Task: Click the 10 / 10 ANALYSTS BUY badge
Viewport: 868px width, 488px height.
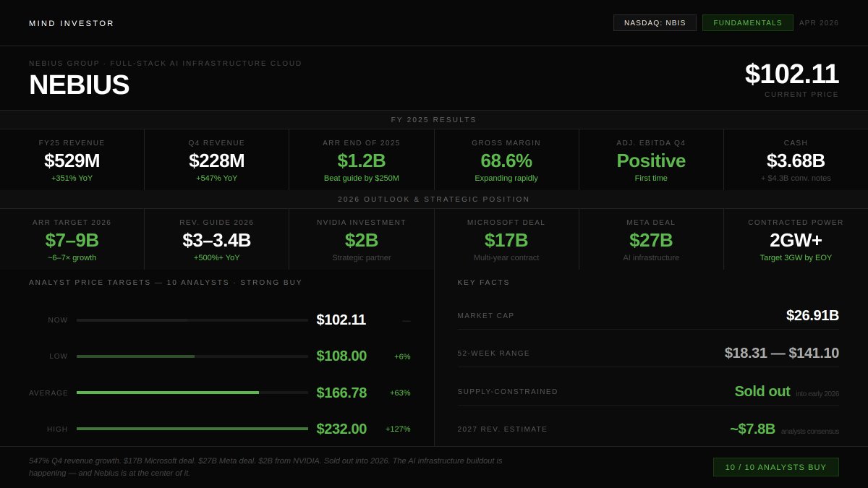Action: point(776,467)
